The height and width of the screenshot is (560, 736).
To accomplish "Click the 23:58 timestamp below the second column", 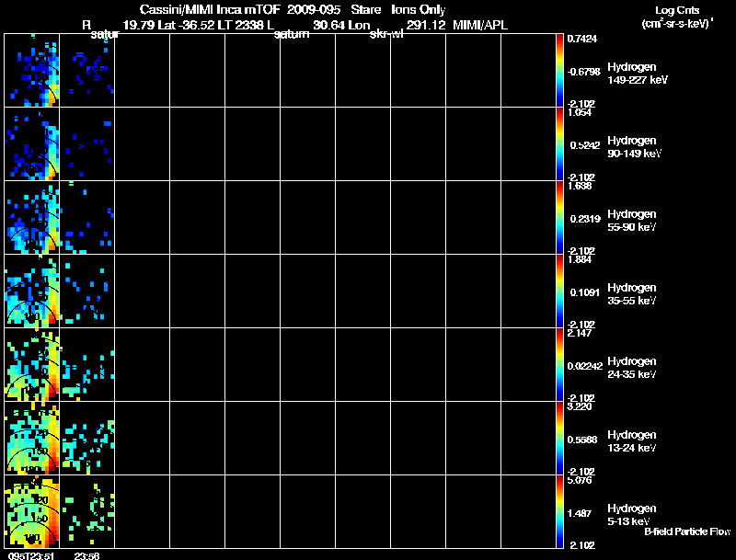I will [x=86, y=556].
